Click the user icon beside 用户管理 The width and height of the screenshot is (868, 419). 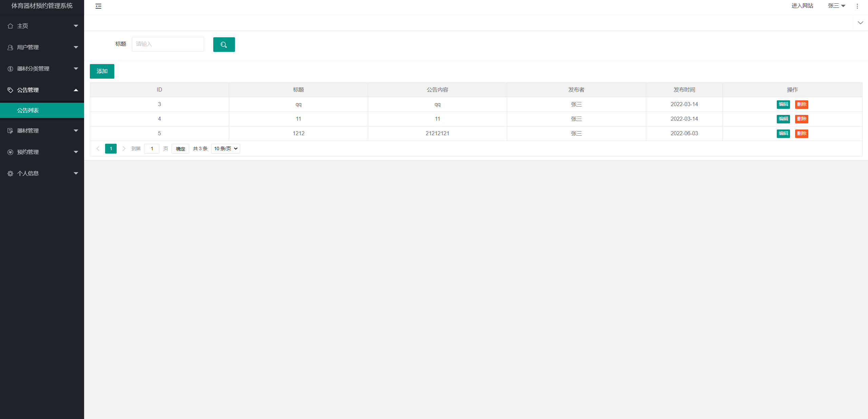pos(10,47)
